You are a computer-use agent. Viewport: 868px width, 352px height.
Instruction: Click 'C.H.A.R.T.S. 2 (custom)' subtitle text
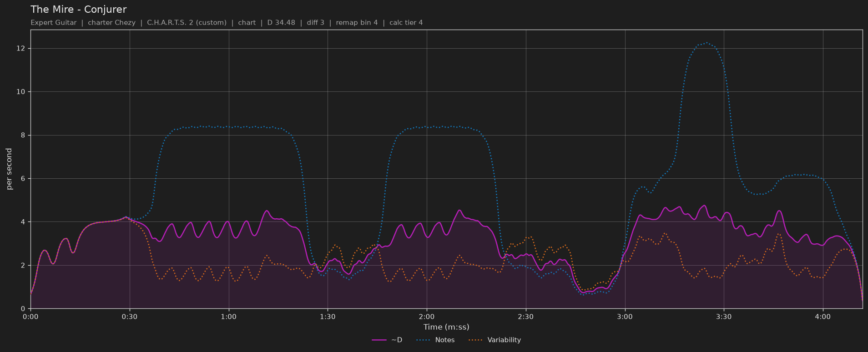coord(187,22)
